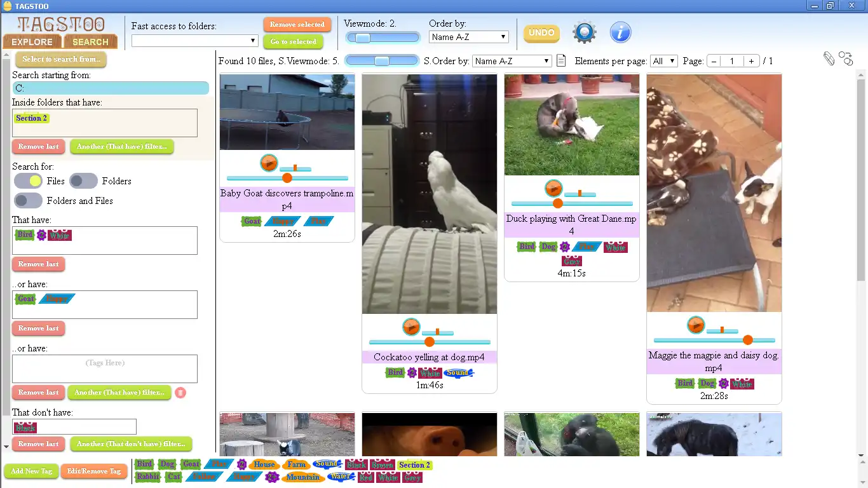
Task: Click Another (That have) filter below Section 2
Action: click(122, 147)
